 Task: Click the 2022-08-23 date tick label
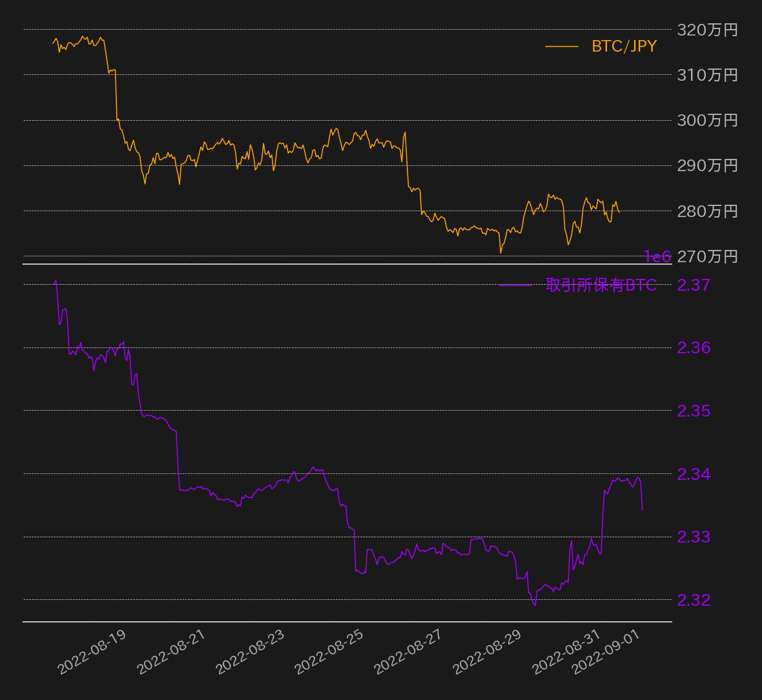(250, 652)
